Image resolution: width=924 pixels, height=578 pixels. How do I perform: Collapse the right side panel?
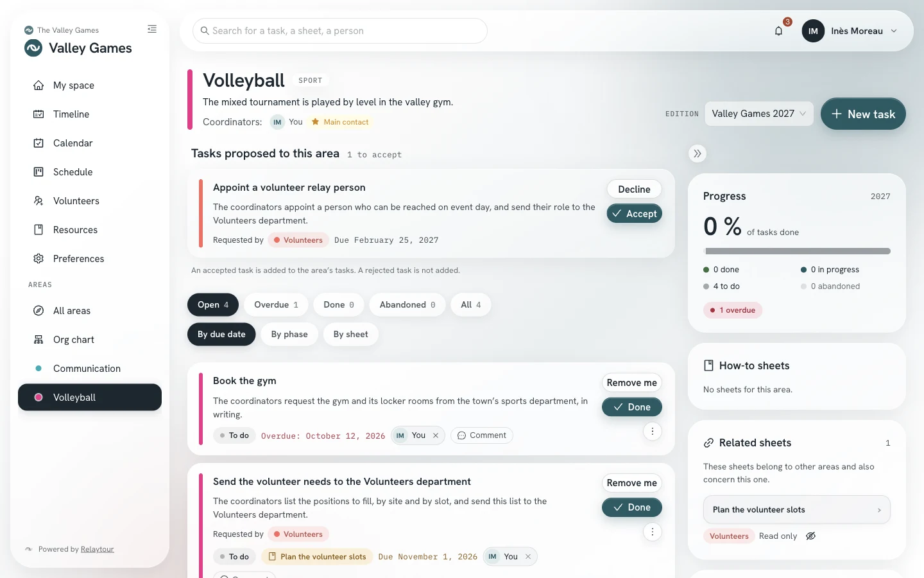[x=697, y=153]
